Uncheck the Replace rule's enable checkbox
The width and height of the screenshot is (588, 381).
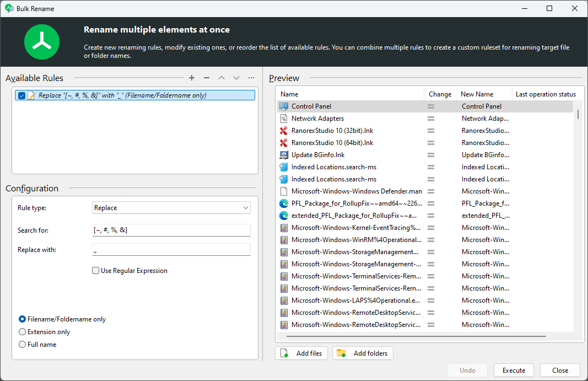click(x=21, y=95)
